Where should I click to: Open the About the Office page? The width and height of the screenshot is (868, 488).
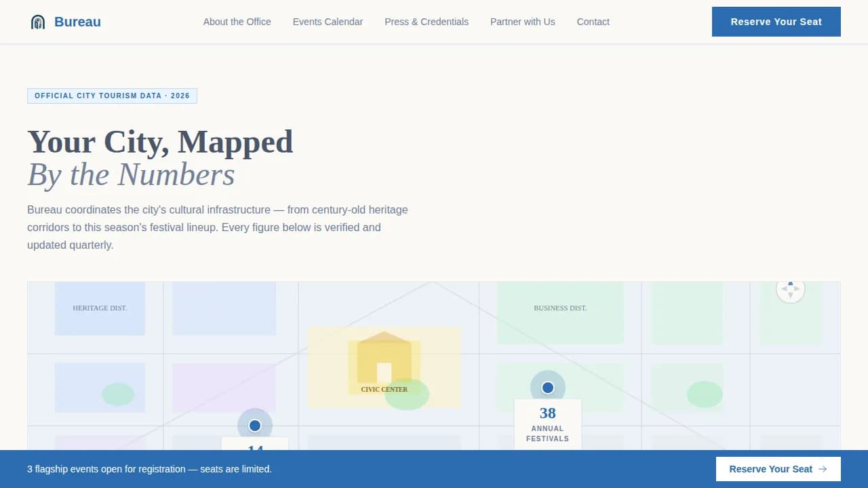point(237,22)
